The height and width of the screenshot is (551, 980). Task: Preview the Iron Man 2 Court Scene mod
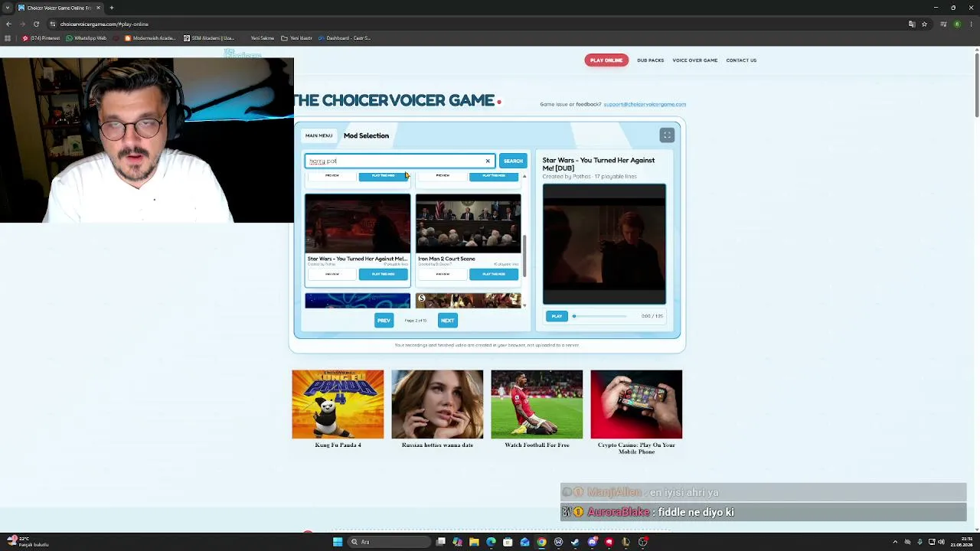coord(443,274)
